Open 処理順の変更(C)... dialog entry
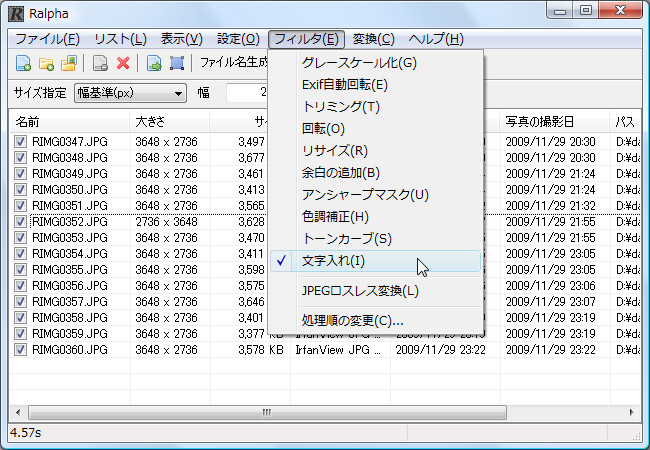Image resolution: width=650 pixels, height=450 pixels. tap(375, 320)
